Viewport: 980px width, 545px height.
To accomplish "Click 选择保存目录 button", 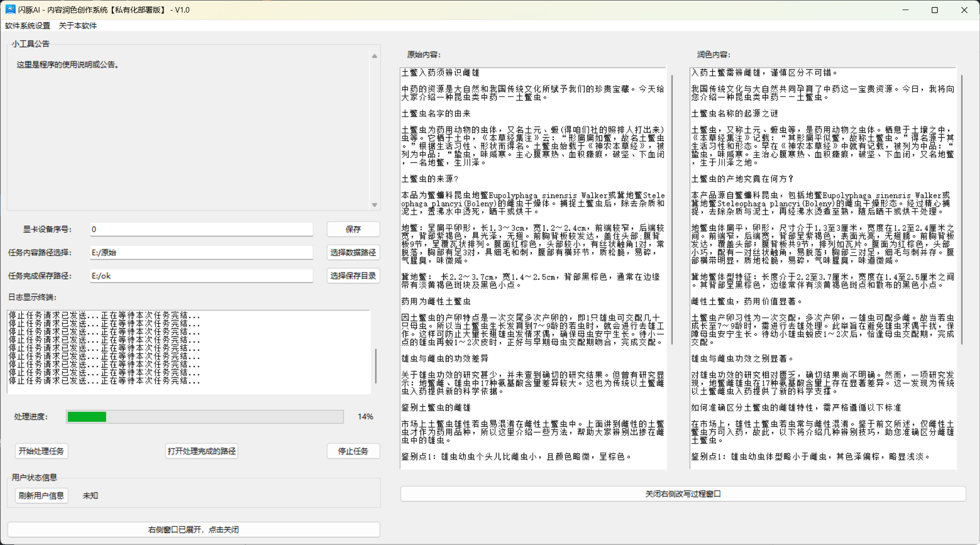I will point(353,276).
